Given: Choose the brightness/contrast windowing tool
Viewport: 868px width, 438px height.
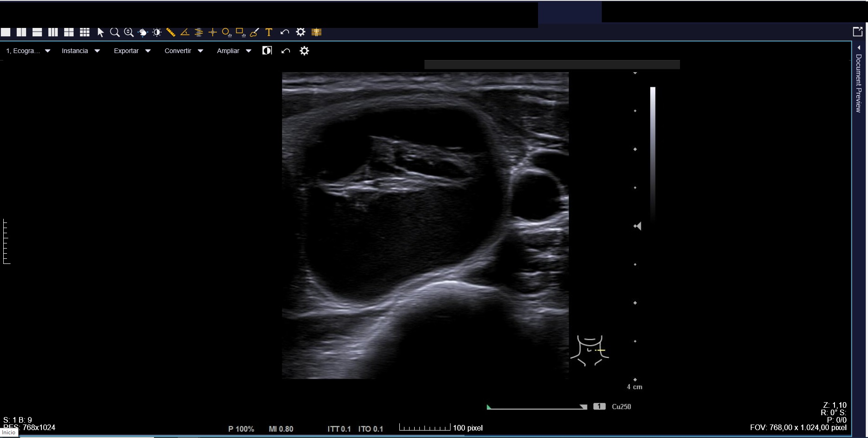Looking at the screenshot, I should 157,32.
